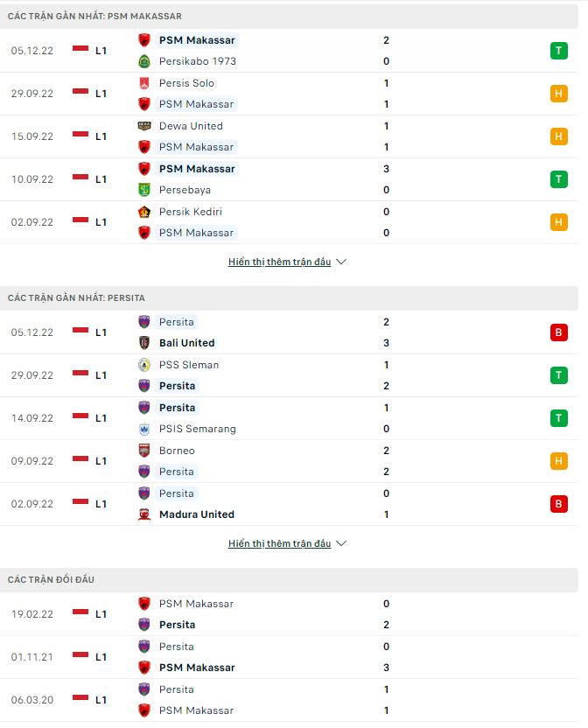Click the PSIS Semarang club crest
Image resolution: width=588 pixels, height=728 pixels.
point(144,429)
